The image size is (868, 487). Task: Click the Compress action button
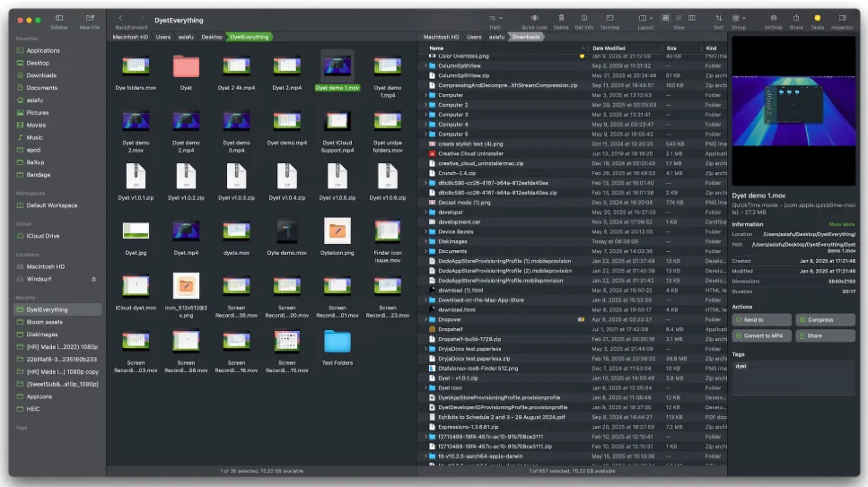(825, 320)
